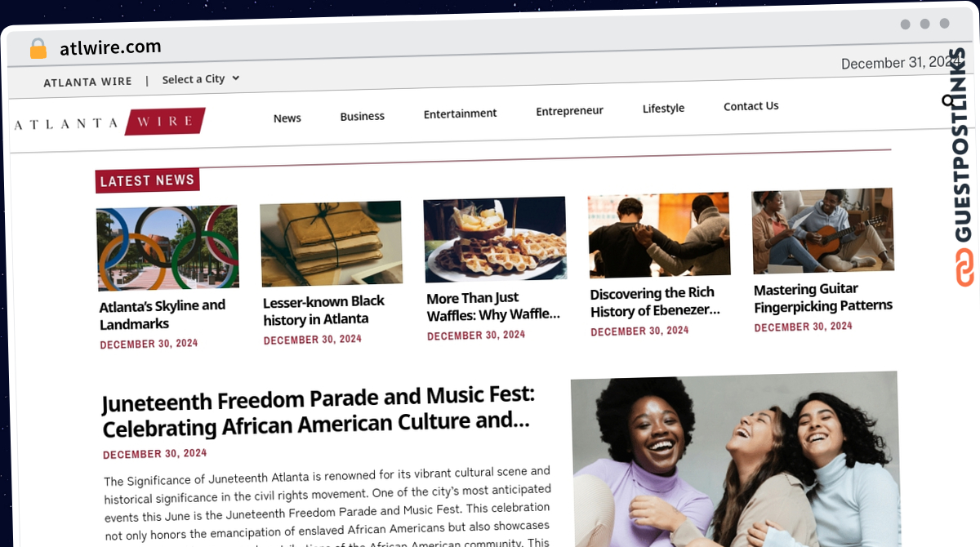980x547 pixels.
Task: Click the ATLANTA WIRE top bar link
Action: click(87, 82)
